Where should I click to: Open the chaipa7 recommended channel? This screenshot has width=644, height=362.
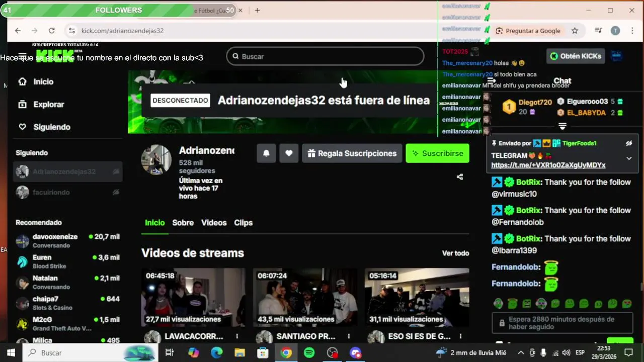67,303
